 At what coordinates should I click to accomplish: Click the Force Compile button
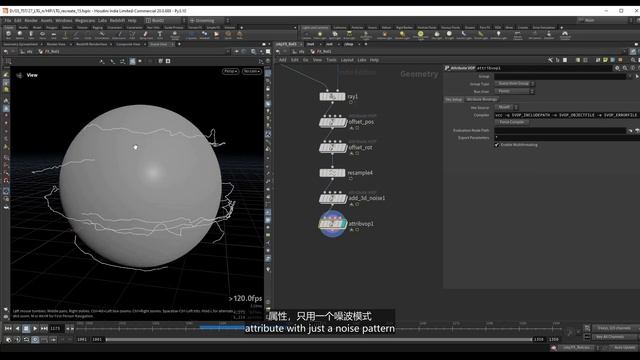(512, 122)
